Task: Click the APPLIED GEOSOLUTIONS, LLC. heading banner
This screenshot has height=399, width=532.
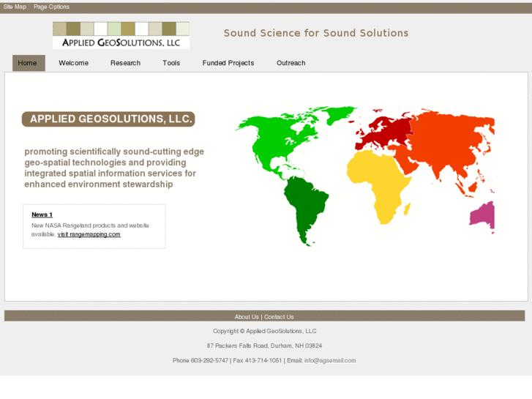Action: pyautogui.click(x=108, y=119)
